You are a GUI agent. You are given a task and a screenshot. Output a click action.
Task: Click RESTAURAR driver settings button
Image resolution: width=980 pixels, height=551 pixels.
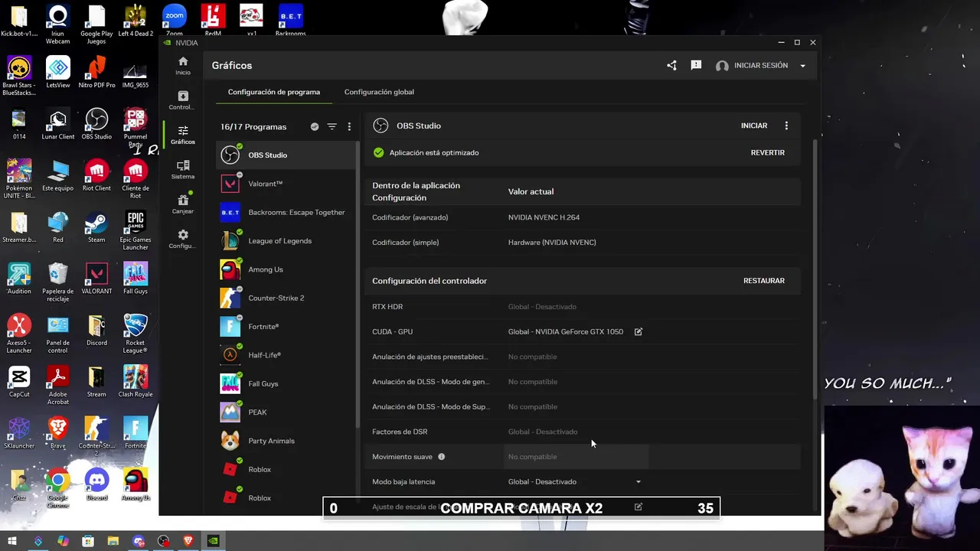pos(764,281)
